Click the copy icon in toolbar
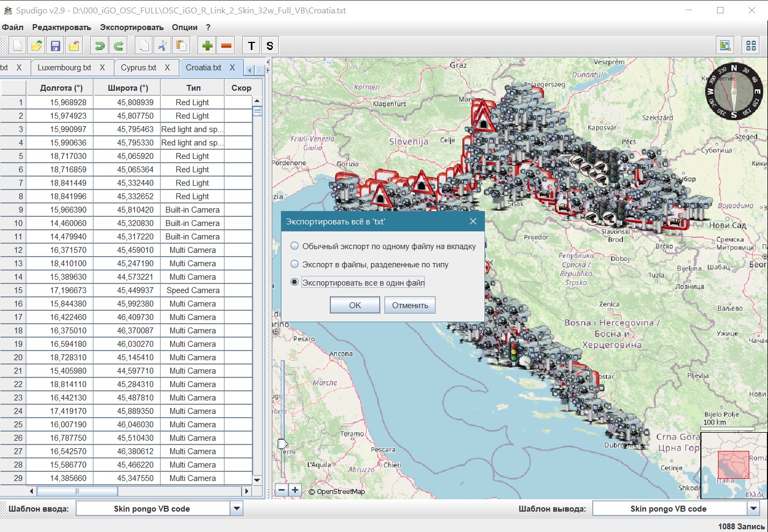 click(x=144, y=46)
